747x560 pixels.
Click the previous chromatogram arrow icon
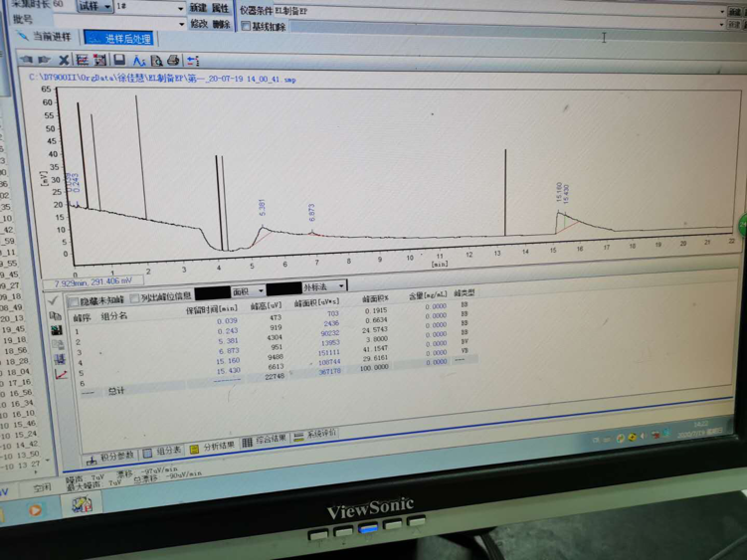[29, 60]
